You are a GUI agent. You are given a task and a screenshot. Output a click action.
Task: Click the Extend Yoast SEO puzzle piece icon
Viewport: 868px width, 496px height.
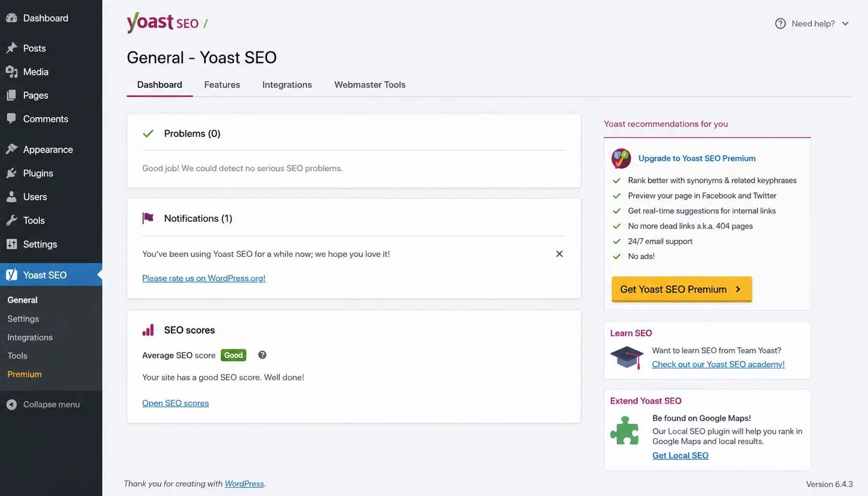click(x=624, y=430)
